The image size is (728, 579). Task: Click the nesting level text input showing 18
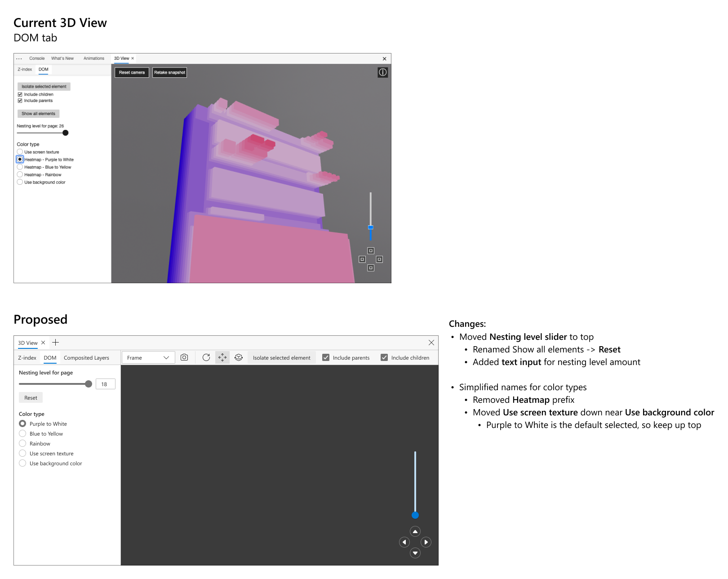[x=105, y=384]
